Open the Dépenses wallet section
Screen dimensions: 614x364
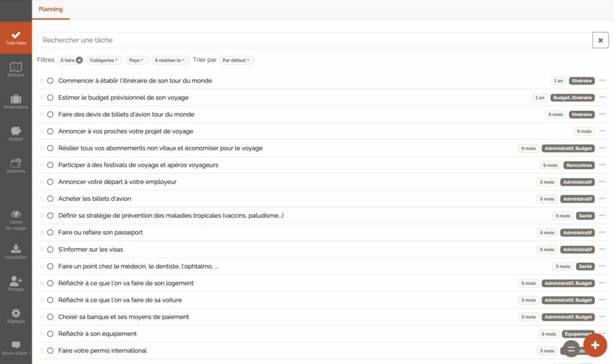tap(16, 166)
